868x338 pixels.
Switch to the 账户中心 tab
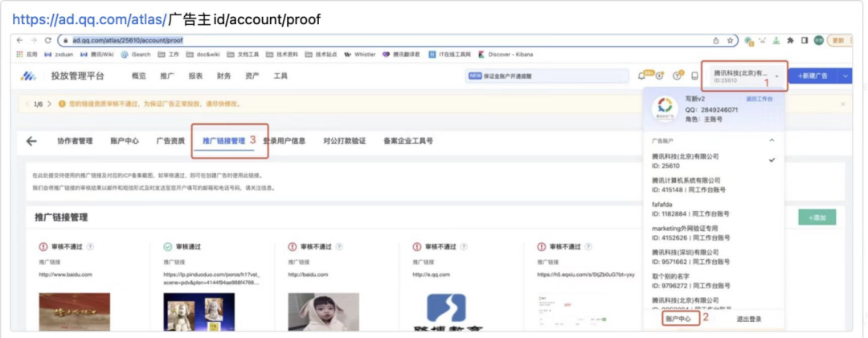[125, 141]
